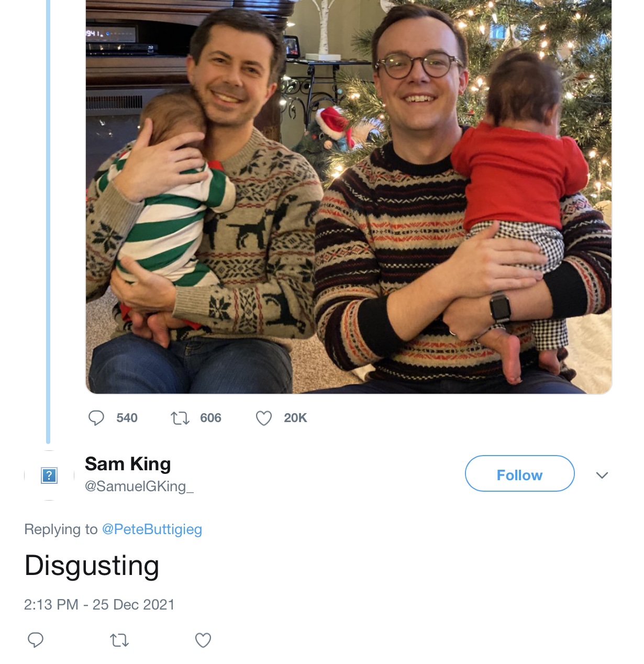This screenshot has height=664, width=644.
Task: Click the "Disgusting" reply text
Action: (92, 566)
